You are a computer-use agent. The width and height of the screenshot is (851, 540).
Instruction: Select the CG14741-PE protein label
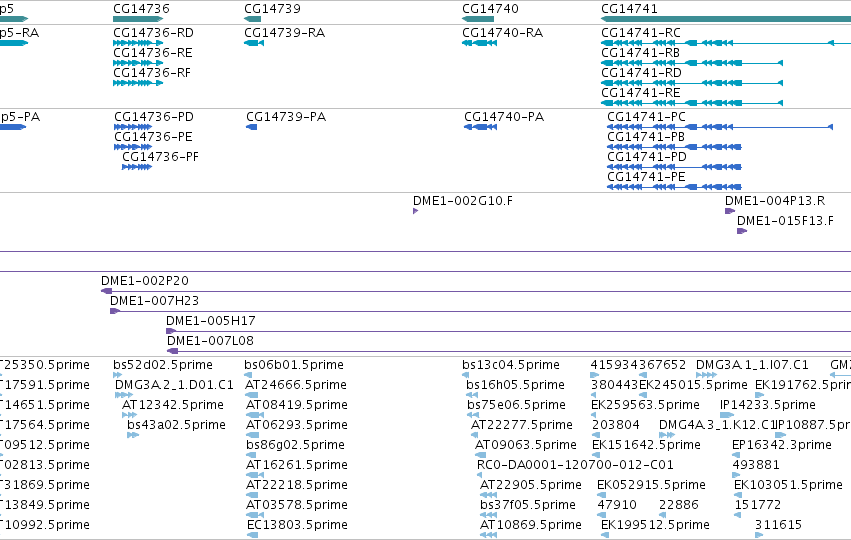[x=646, y=177]
